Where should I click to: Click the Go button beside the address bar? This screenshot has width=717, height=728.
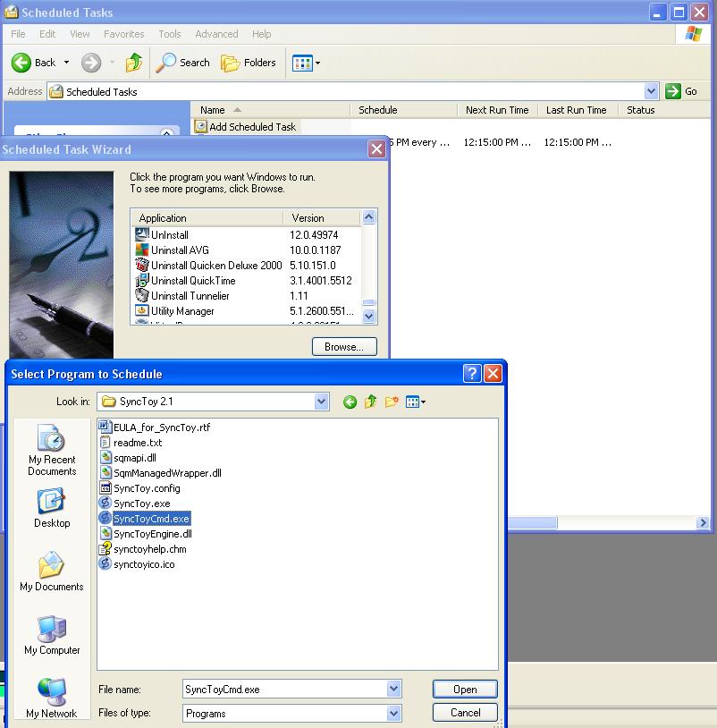[x=681, y=91]
